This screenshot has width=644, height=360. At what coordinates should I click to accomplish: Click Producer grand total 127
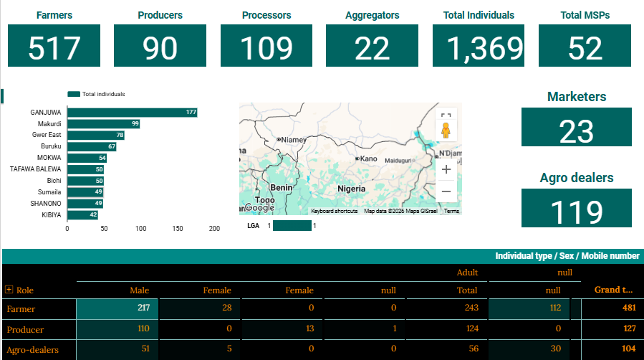tap(612, 330)
